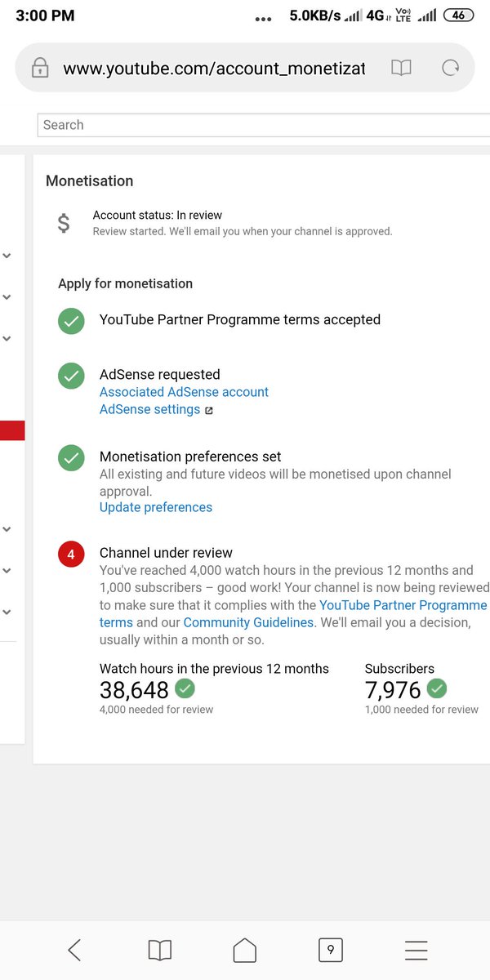Tap the 'AdSense requested' step title
Screen dimensions: 490x980
[159, 375]
